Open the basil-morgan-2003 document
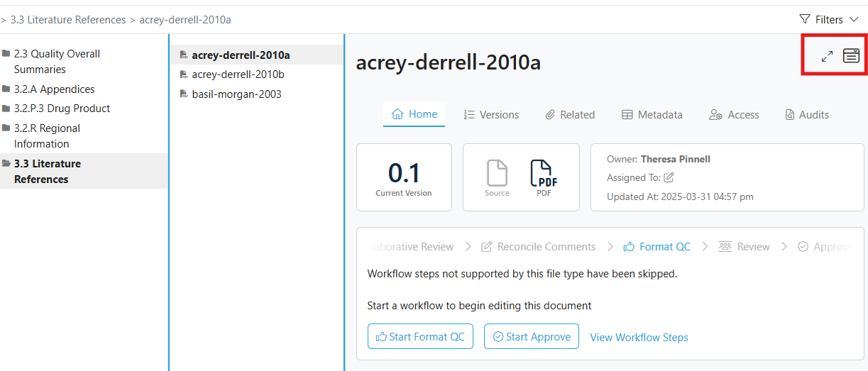868x371 pixels. 236,94
